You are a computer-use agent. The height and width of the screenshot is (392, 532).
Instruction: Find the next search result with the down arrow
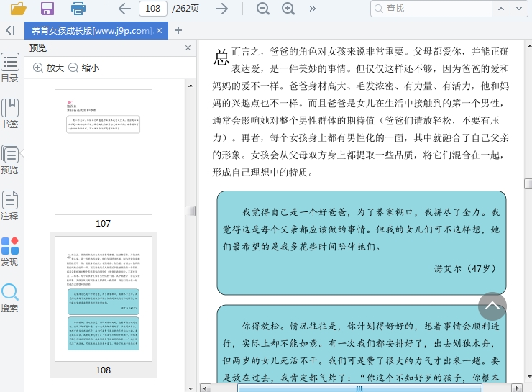click(519, 9)
